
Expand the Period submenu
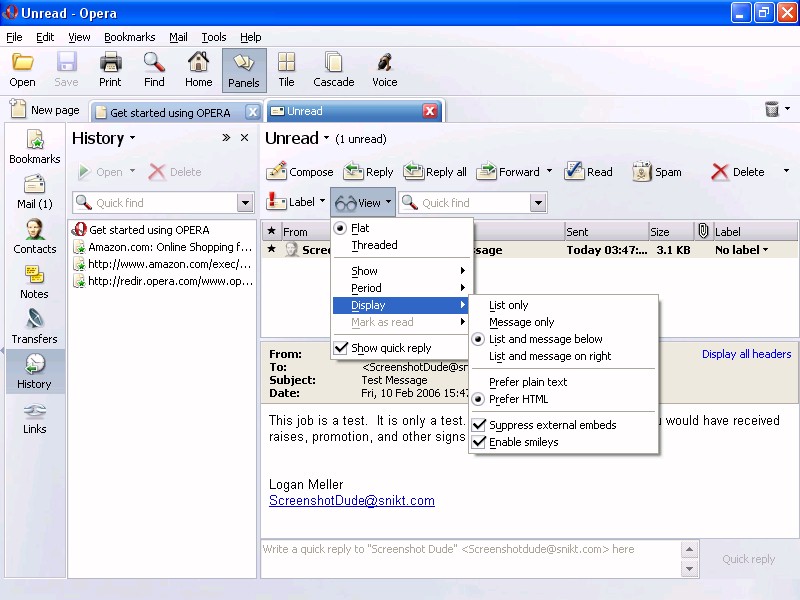click(402, 288)
